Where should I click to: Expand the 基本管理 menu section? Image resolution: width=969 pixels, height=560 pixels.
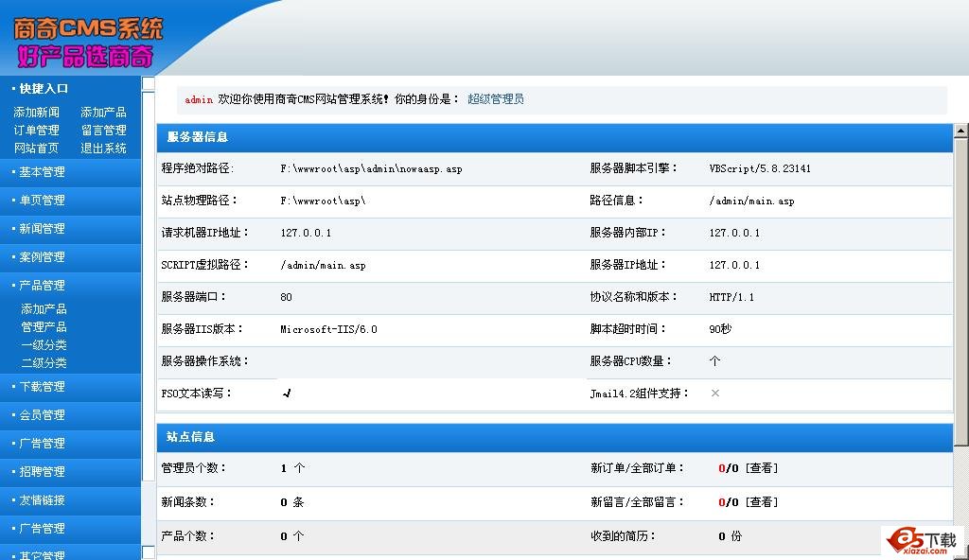[x=43, y=172]
